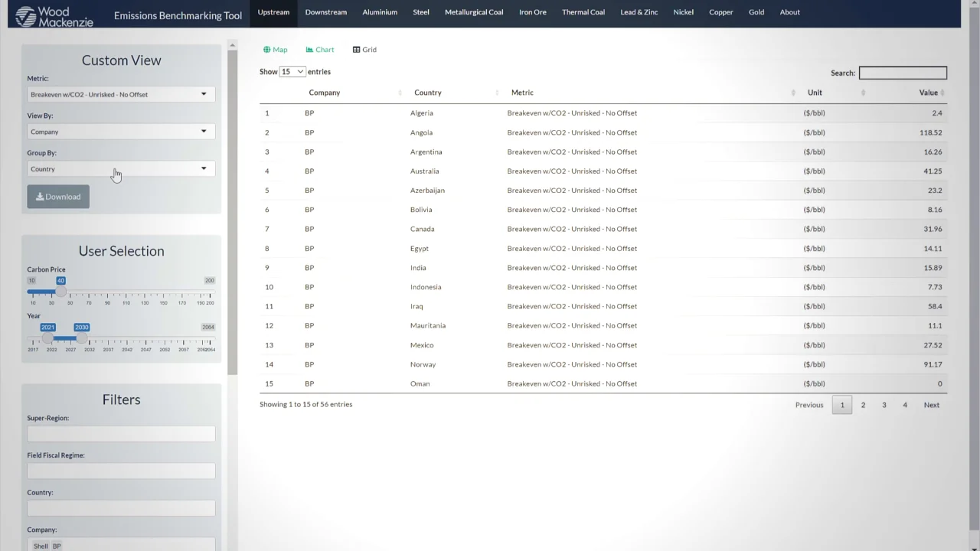
Task: Open the Metallurgical Coal tab
Action: 474,12
